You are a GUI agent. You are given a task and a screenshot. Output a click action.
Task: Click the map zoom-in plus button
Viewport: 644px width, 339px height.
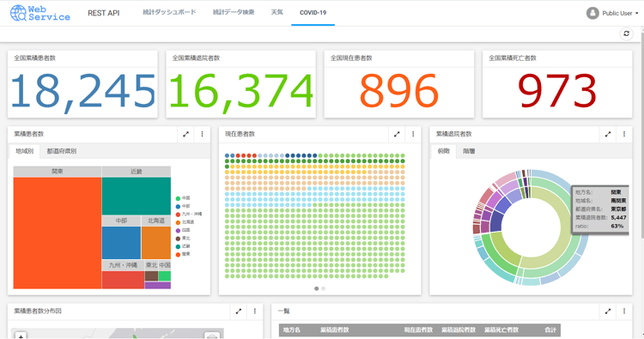(x=21, y=336)
